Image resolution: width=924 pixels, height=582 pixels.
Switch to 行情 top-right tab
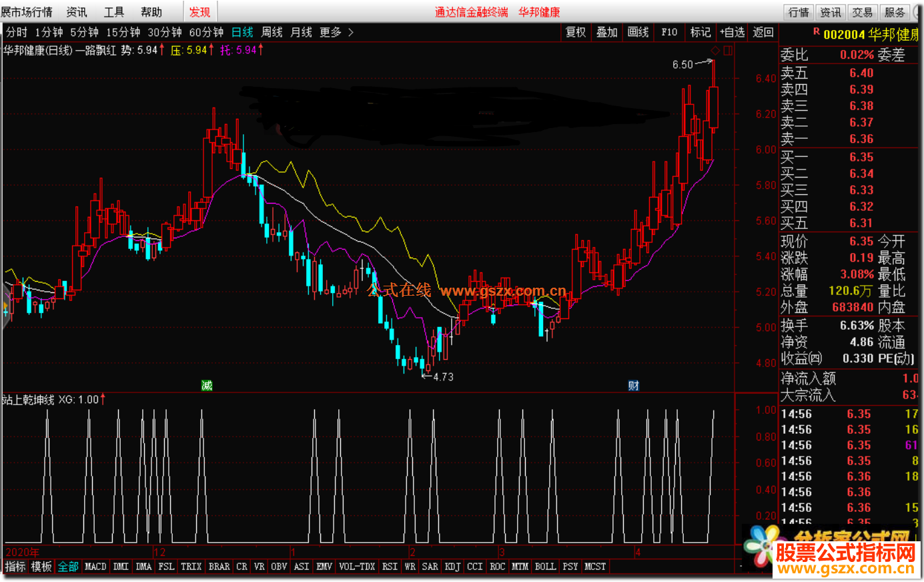coord(799,12)
